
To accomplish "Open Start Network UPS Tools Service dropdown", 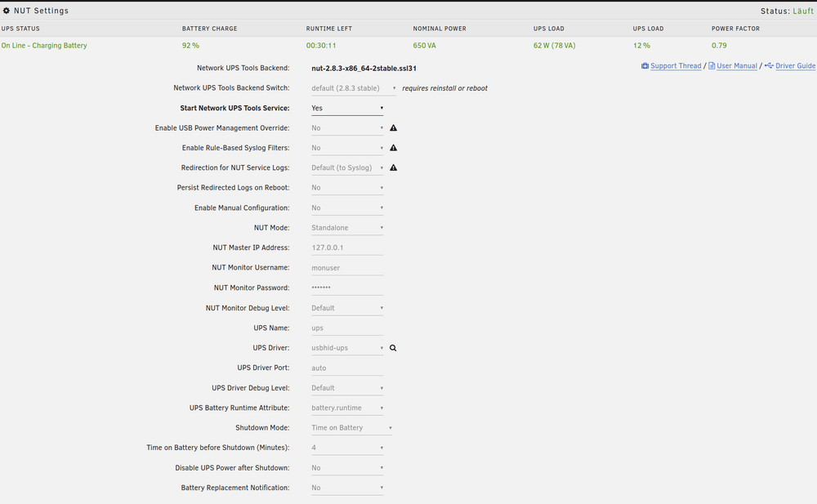I will [x=347, y=108].
